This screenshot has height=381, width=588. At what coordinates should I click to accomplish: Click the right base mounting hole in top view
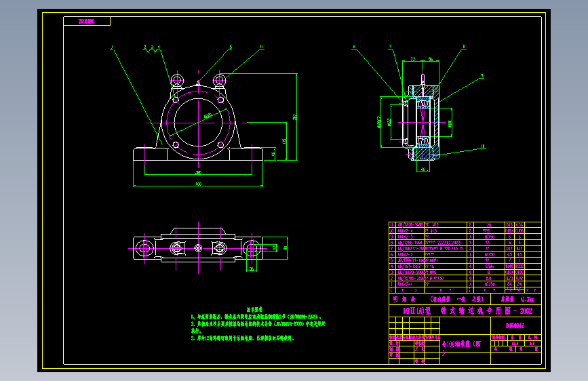[x=252, y=248]
